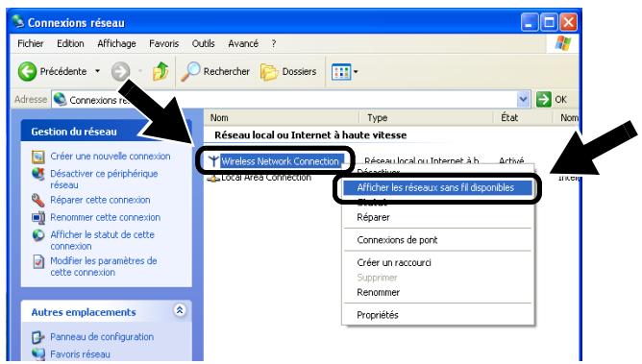Click the grey forward arrow icon
The width and height of the screenshot is (642, 364).
coord(120,72)
